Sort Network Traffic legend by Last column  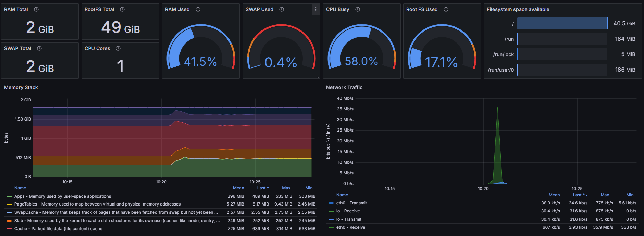click(x=579, y=195)
